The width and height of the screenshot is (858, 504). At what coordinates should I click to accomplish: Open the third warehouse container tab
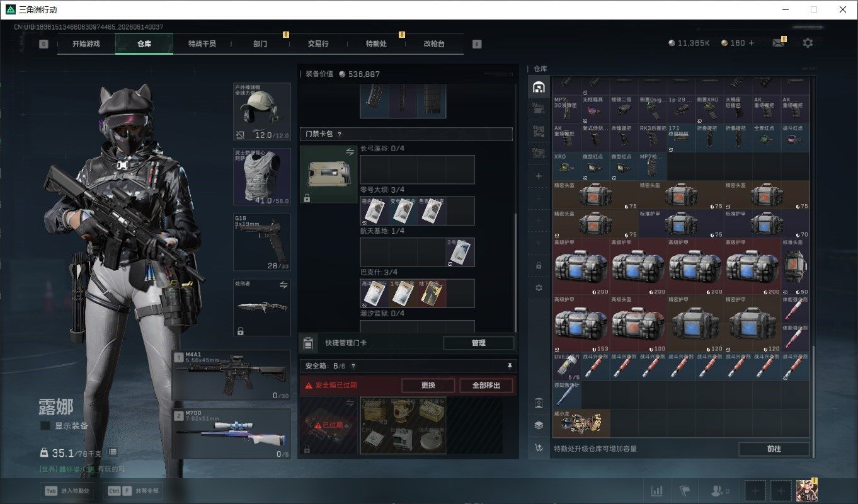point(539,131)
